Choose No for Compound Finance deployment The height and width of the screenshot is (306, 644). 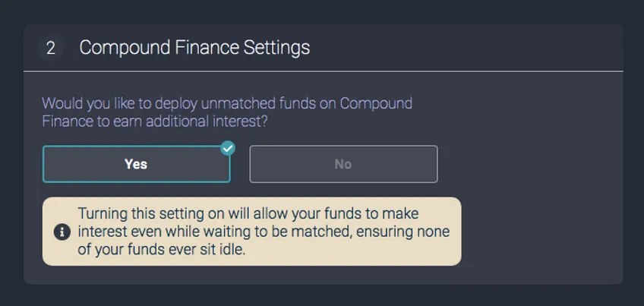click(343, 164)
